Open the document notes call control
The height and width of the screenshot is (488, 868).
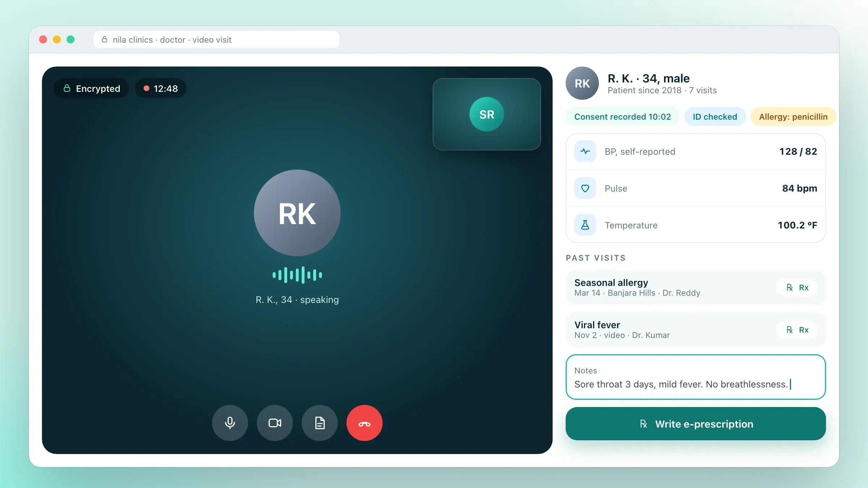319,423
